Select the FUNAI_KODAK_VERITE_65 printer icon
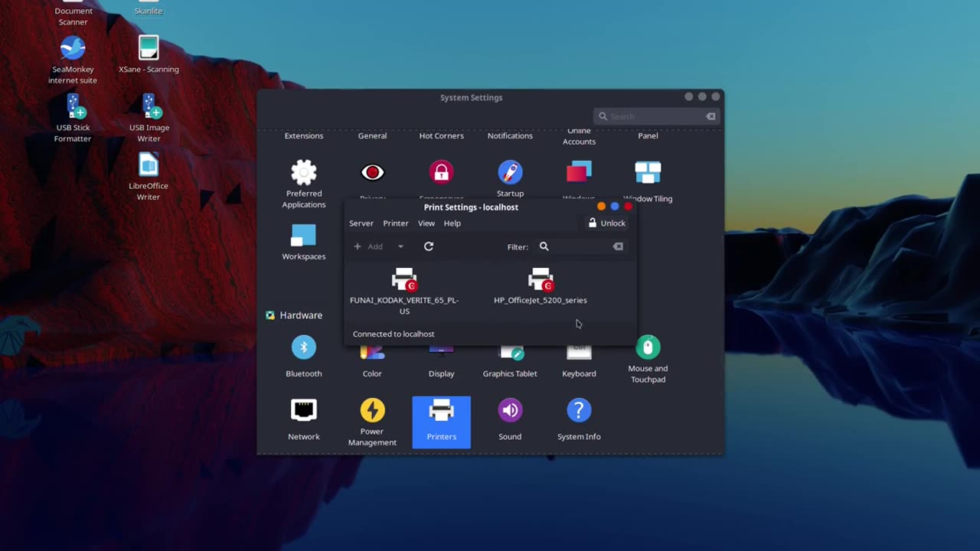 pos(404,279)
